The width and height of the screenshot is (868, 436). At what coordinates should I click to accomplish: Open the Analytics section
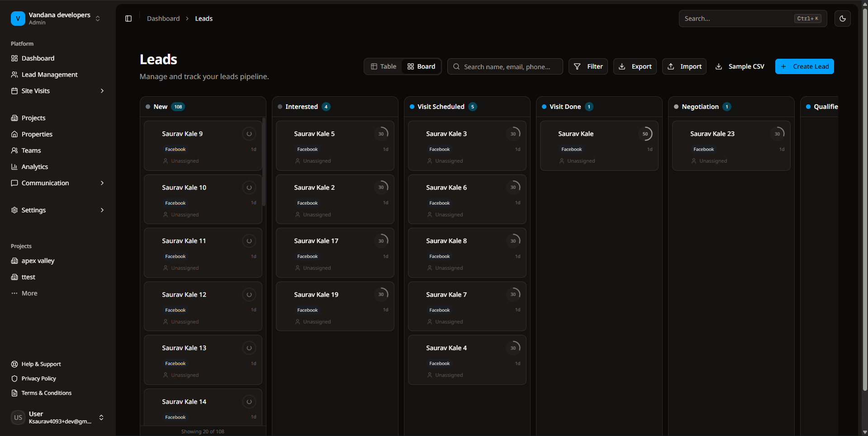[35, 167]
